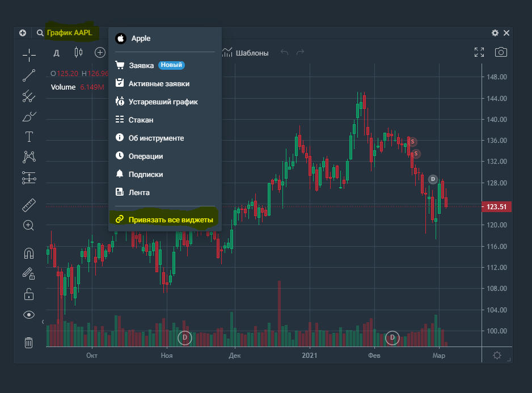The image size is (532, 393).
Task: Click the redo arrow
Action: coord(300,52)
